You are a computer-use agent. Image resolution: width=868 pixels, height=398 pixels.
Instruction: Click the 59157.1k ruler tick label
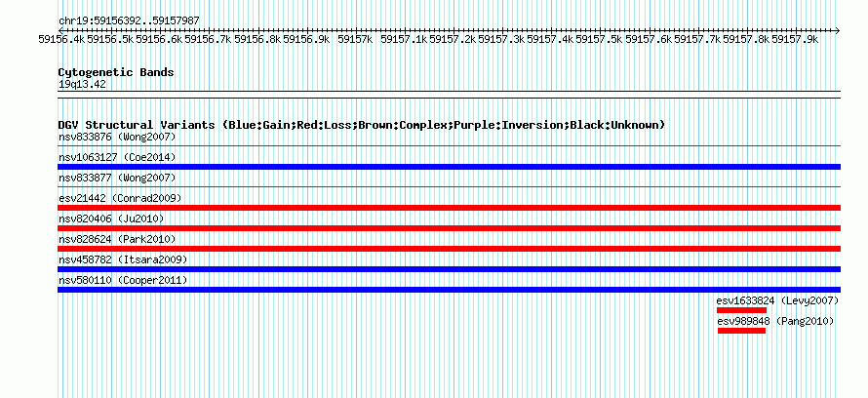(404, 39)
